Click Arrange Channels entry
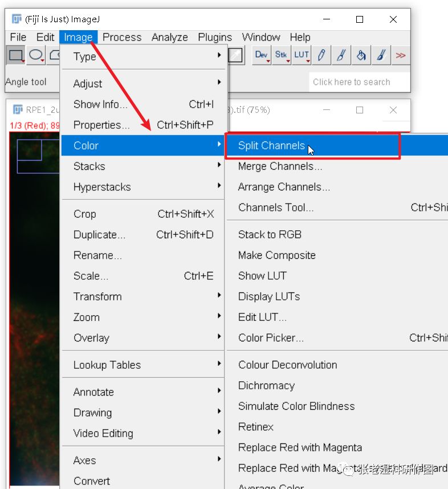The image size is (448, 489). [x=337, y=186]
